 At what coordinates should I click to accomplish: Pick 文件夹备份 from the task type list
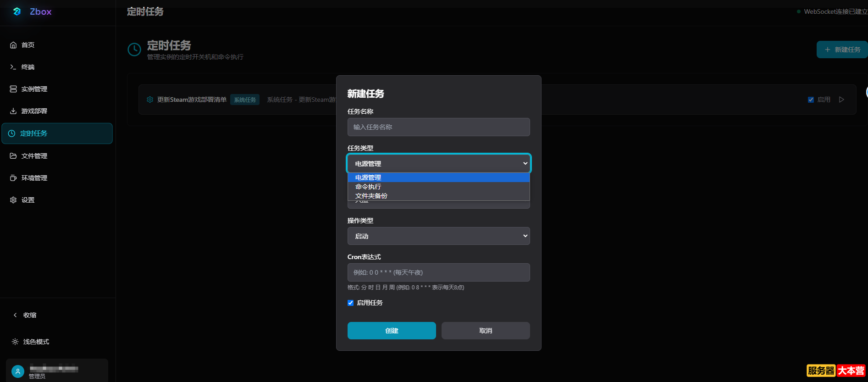coord(439,196)
